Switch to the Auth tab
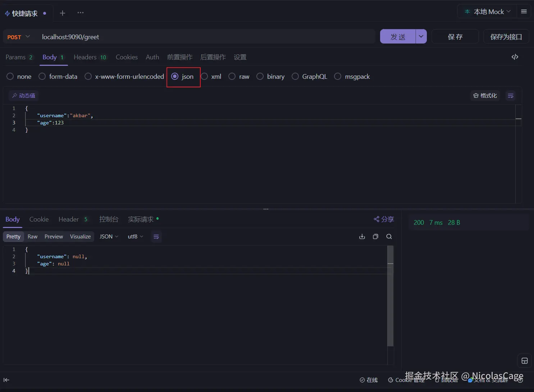 (152, 57)
